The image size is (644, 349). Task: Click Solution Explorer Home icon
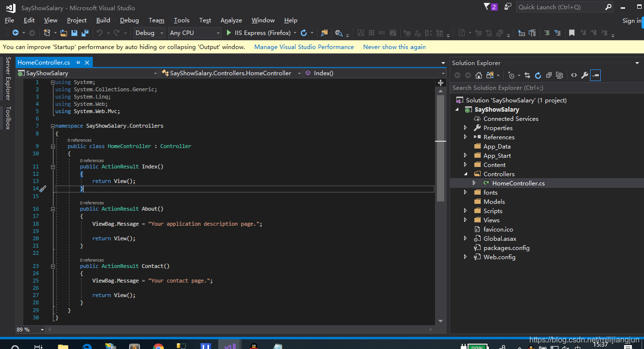pos(479,75)
